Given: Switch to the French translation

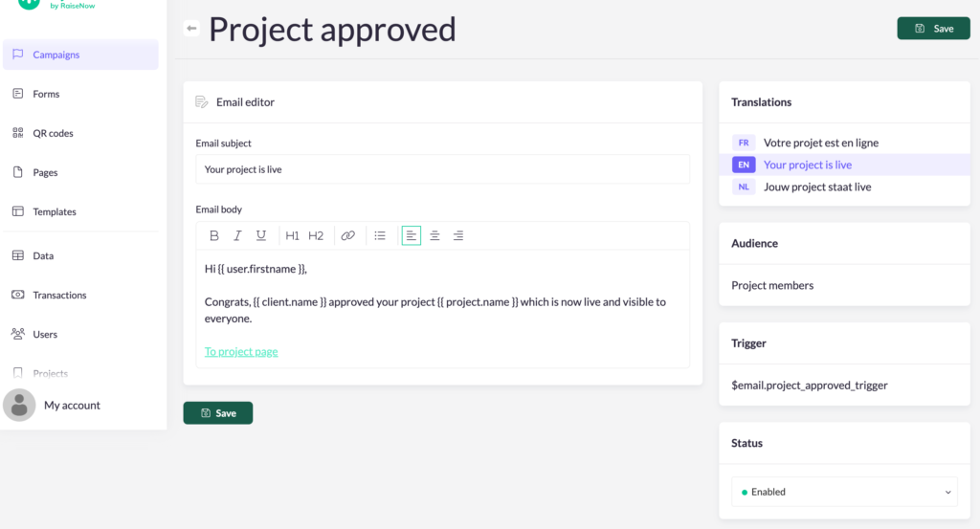Looking at the screenshot, I should [x=820, y=143].
